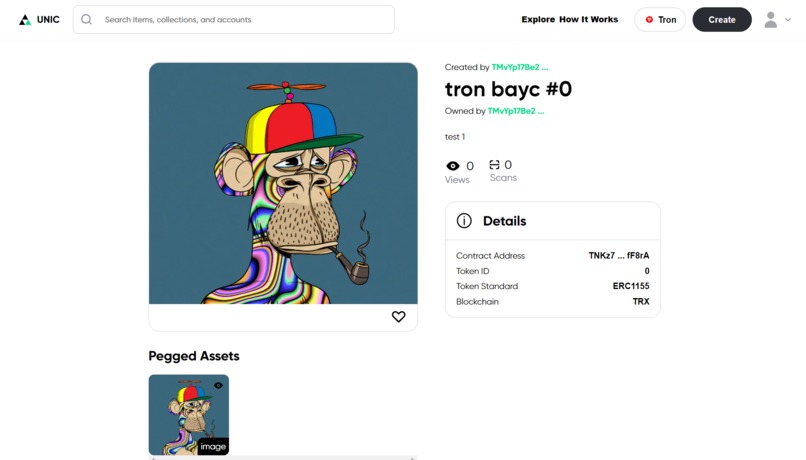Toggle eye icon on pegged asset thumbnail

(218, 385)
